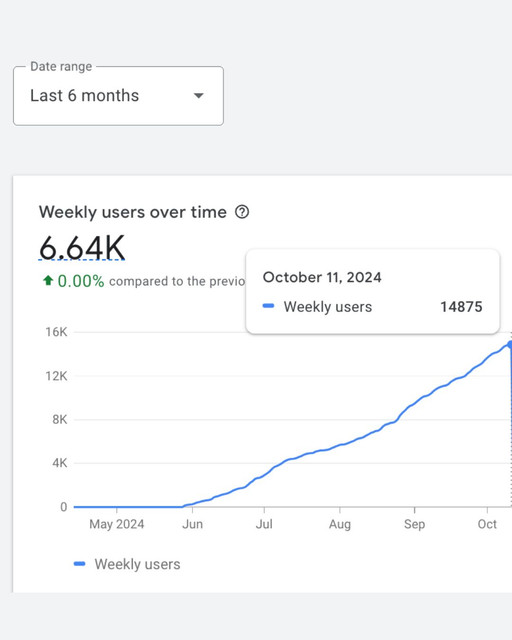Click the green up arrow indicator
This screenshot has height=640, width=512.
[48, 280]
